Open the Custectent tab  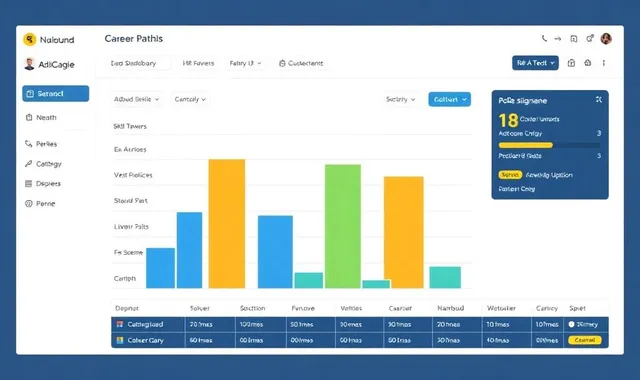[x=301, y=63]
